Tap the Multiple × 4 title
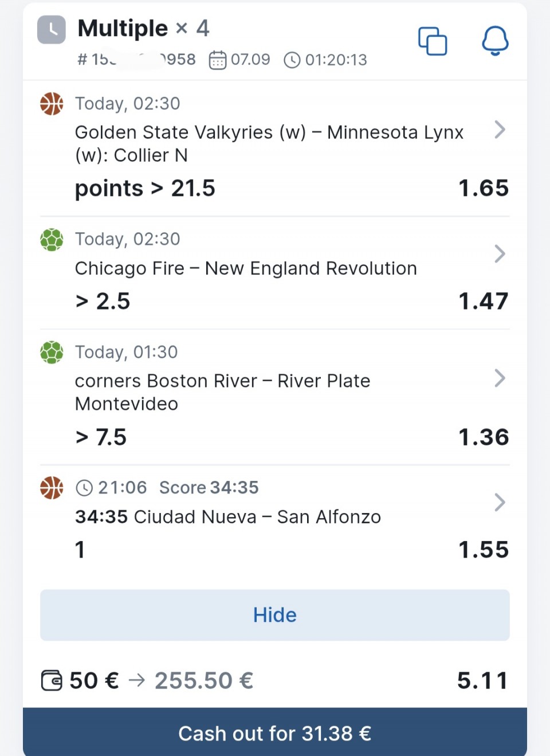 144,28
